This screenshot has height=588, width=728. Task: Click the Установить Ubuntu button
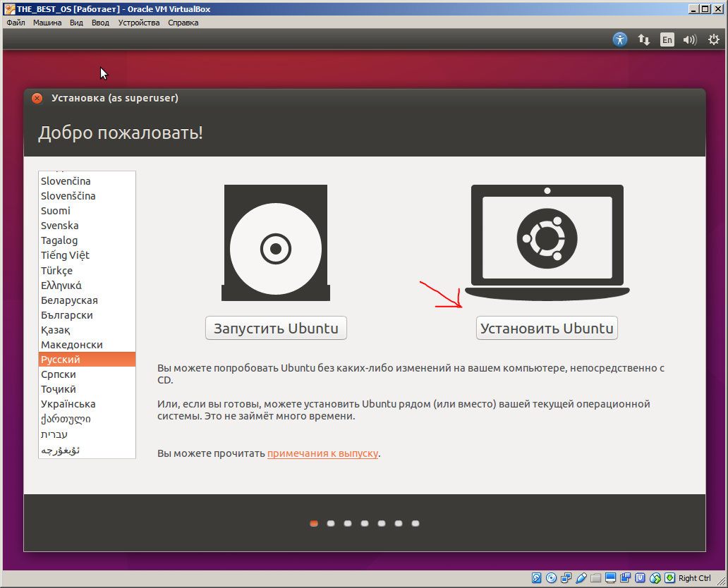(547, 328)
